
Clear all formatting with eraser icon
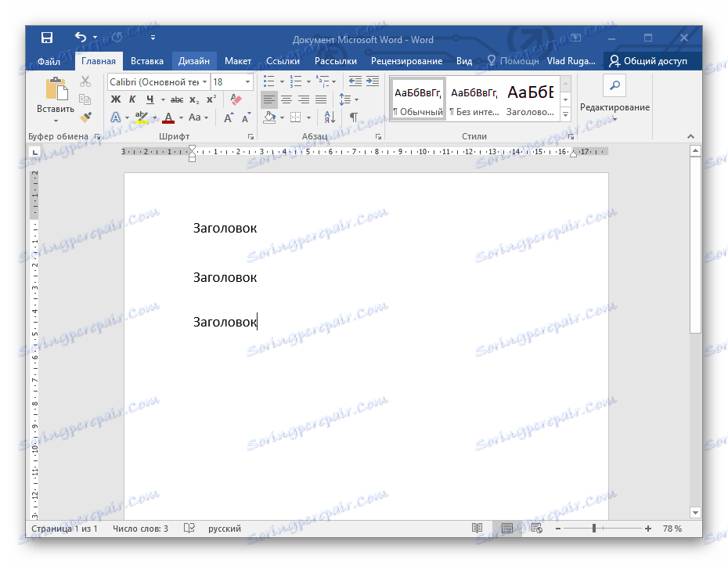point(236,99)
